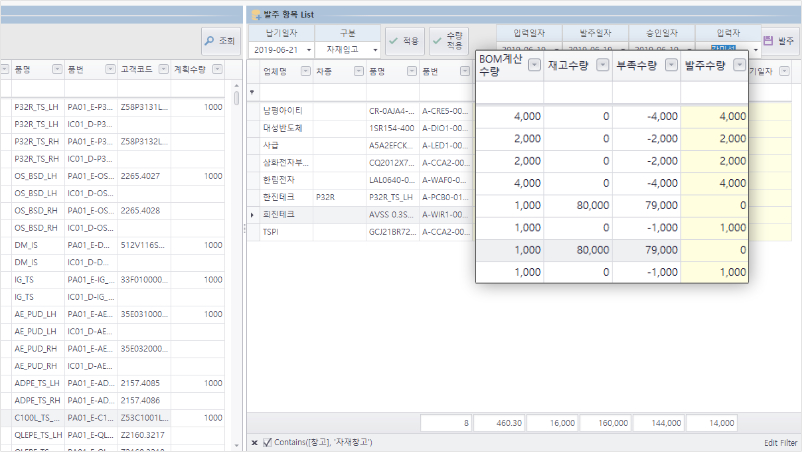Screen dimensions: 802x452
Task: Click the 입력일자 header label
Action: (x=529, y=33)
